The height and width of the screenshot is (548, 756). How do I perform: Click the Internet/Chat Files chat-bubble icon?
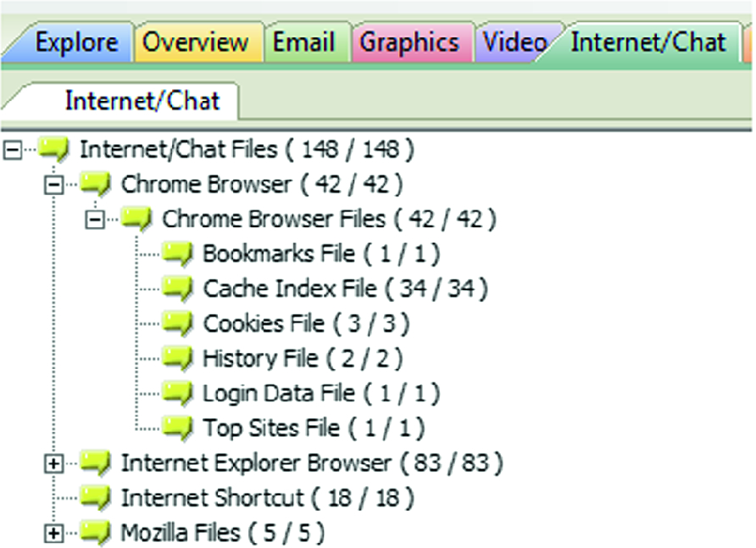tap(54, 149)
